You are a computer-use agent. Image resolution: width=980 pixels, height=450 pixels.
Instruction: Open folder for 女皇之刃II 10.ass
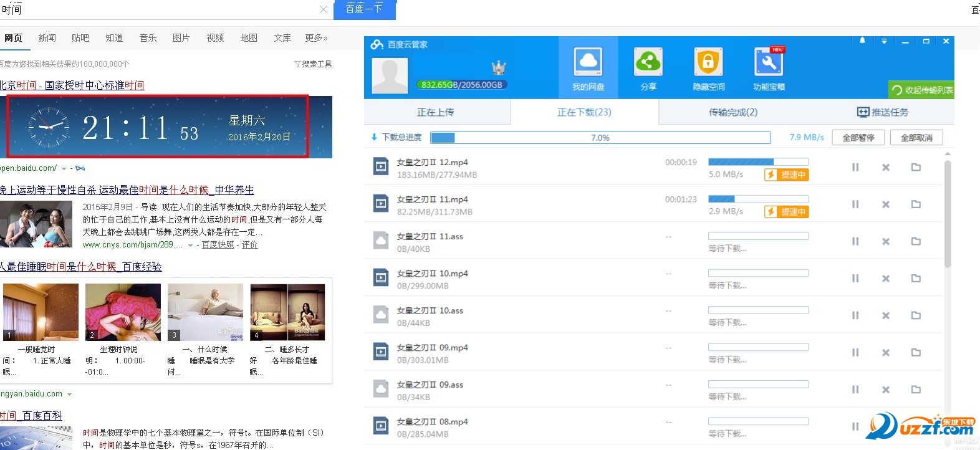coord(916,315)
